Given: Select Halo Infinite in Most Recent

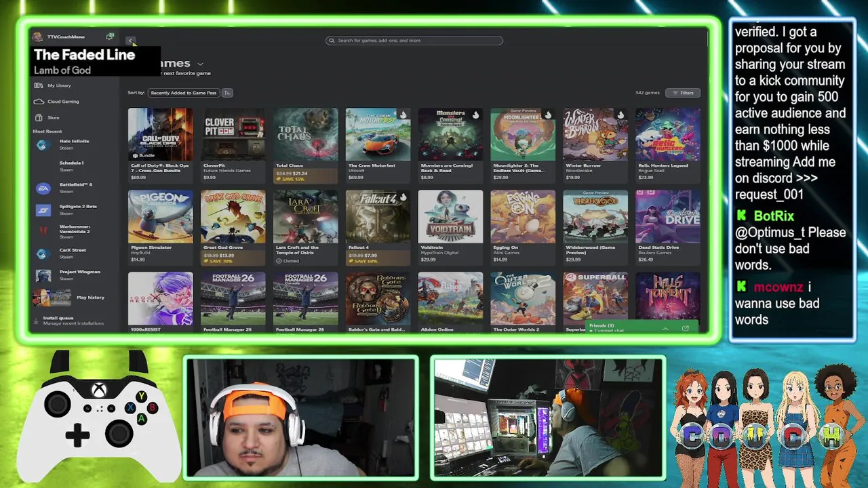Looking at the screenshot, I should coord(74,144).
